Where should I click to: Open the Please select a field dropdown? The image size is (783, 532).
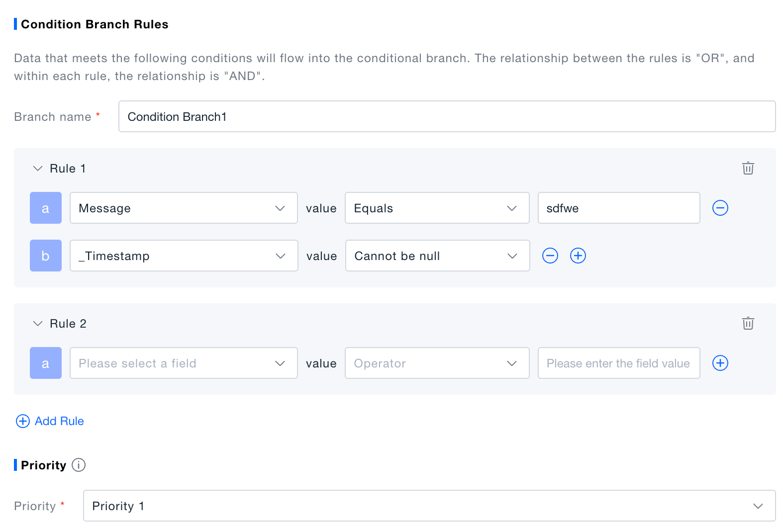click(184, 363)
